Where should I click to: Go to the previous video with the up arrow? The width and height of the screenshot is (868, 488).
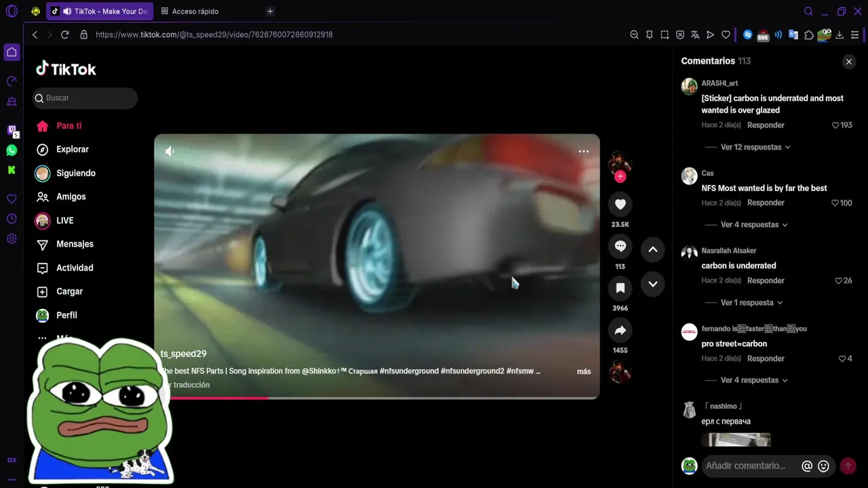(x=652, y=249)
